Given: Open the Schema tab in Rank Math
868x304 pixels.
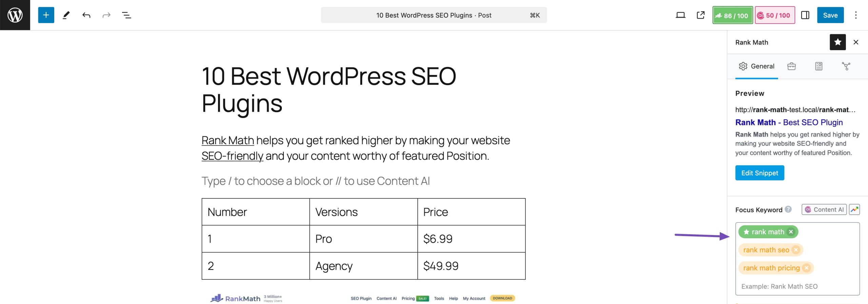Looking at the screenshot, I should pyautogui.click(x=818, y=66).
